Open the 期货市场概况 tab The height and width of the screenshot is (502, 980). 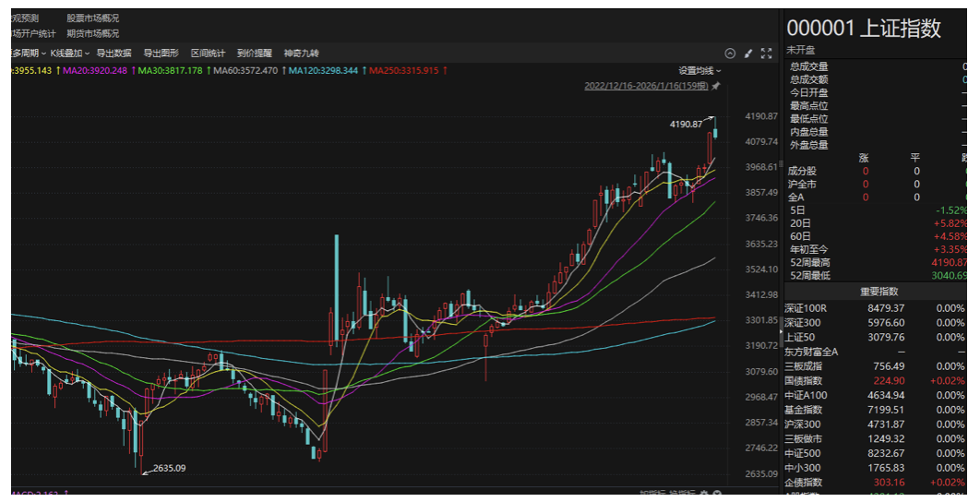[92, 33]
